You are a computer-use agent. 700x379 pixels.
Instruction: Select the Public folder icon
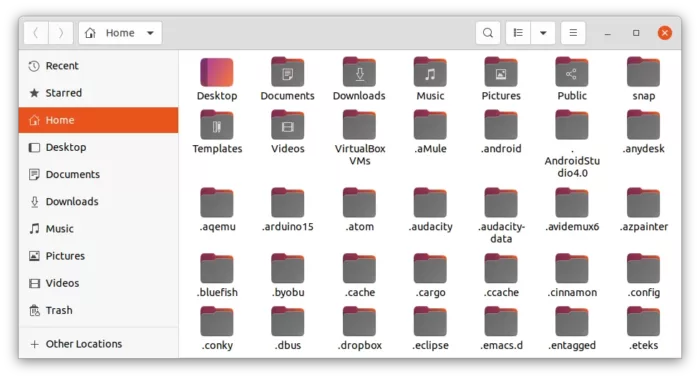pyautogui.click(x=572, y=72)
